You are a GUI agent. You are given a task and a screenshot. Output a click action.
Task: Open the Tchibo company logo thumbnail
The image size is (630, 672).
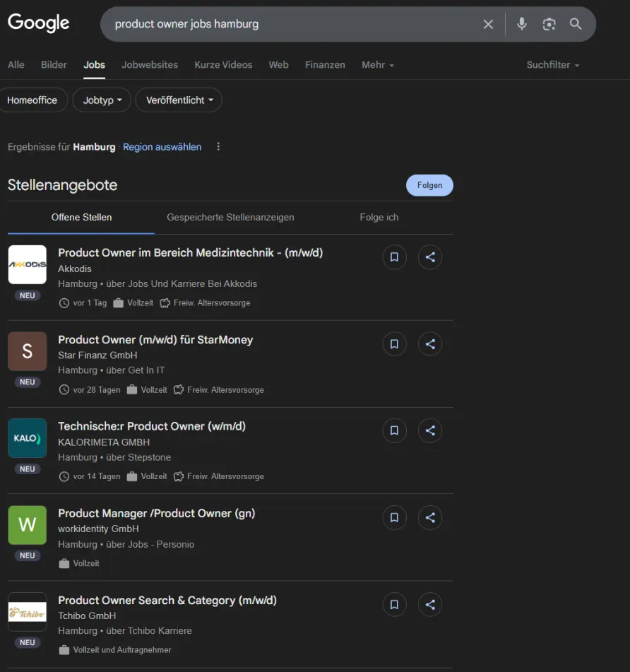coord(28,612)
